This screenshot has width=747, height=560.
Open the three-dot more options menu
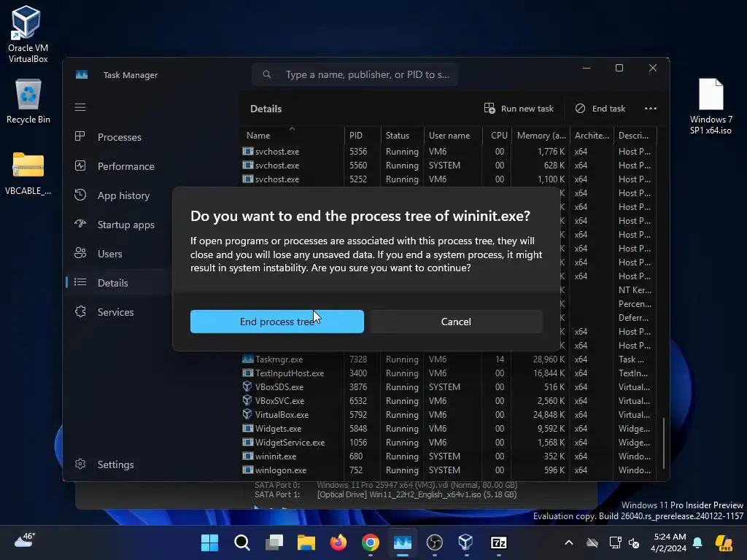(x=650, y=109)
